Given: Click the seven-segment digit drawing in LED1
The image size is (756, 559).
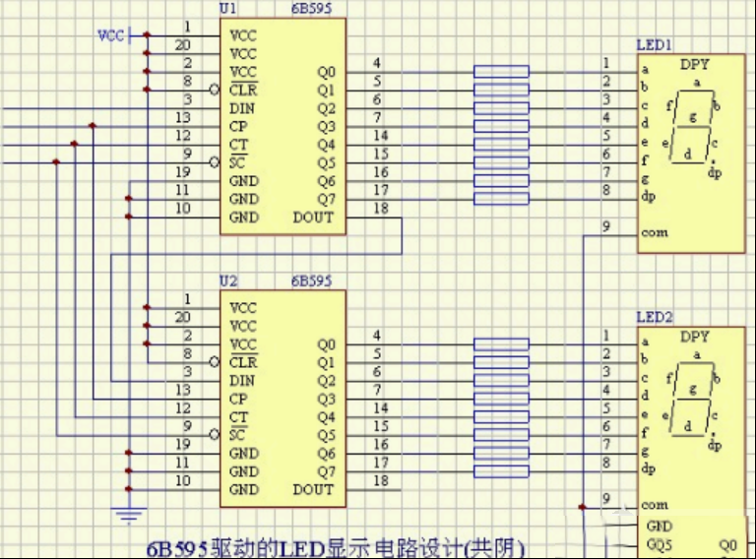Looking at the screenshot, I should coord(693,127).
